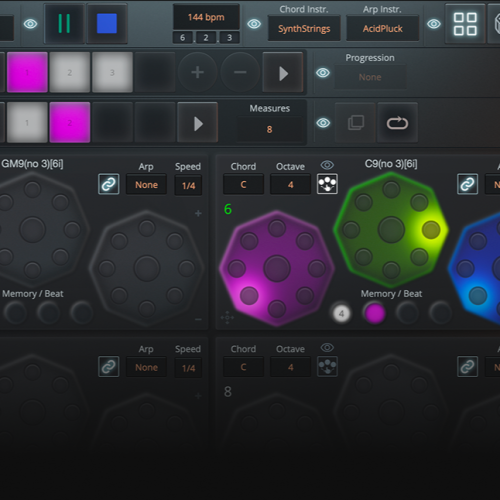The image size is (500, 500).
Task: Click the middle memory slot in the GM9 panel
Action: (48, 313)
